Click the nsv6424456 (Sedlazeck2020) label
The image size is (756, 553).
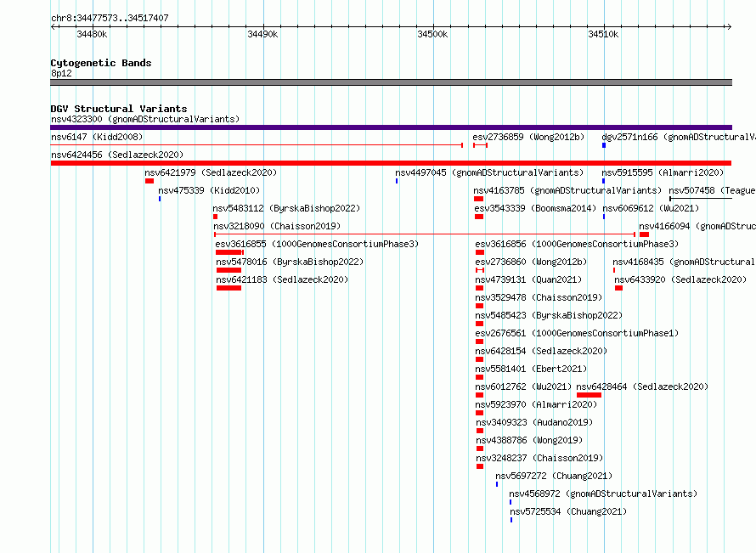pos(117,155)
